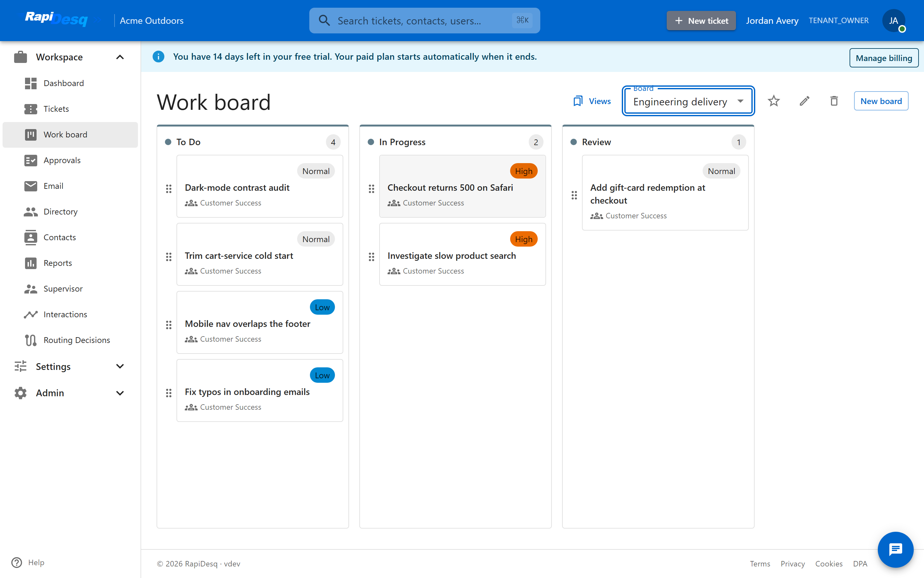The height and width of the screenshot is (578, 924).
Task: Open the Terms footer link
Action: coord(760,564)
